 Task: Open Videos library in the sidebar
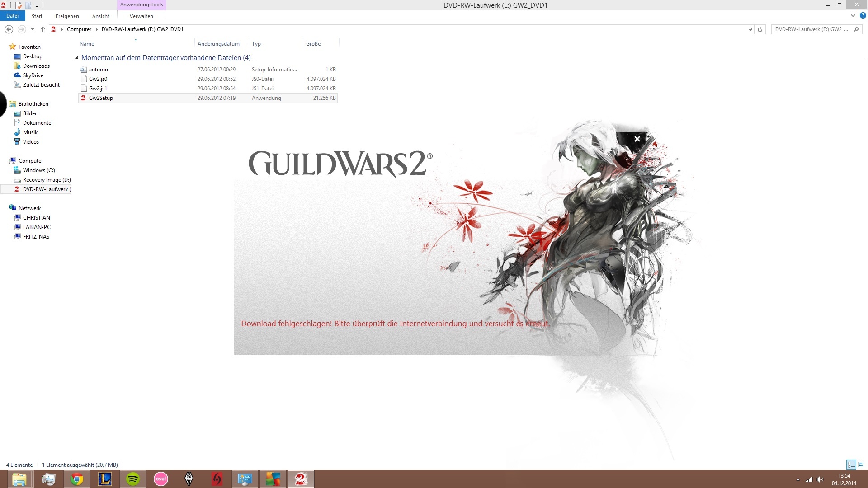31,142
